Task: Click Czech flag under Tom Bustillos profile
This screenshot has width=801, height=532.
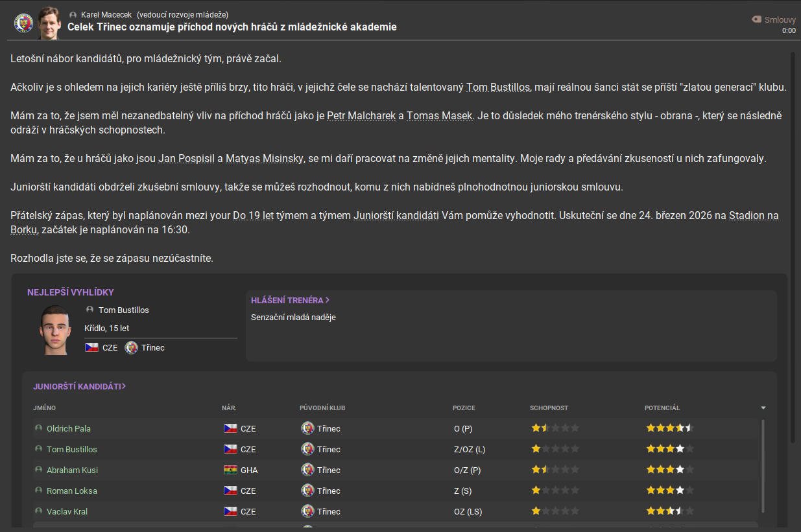Action: click(x=91, y=347)
